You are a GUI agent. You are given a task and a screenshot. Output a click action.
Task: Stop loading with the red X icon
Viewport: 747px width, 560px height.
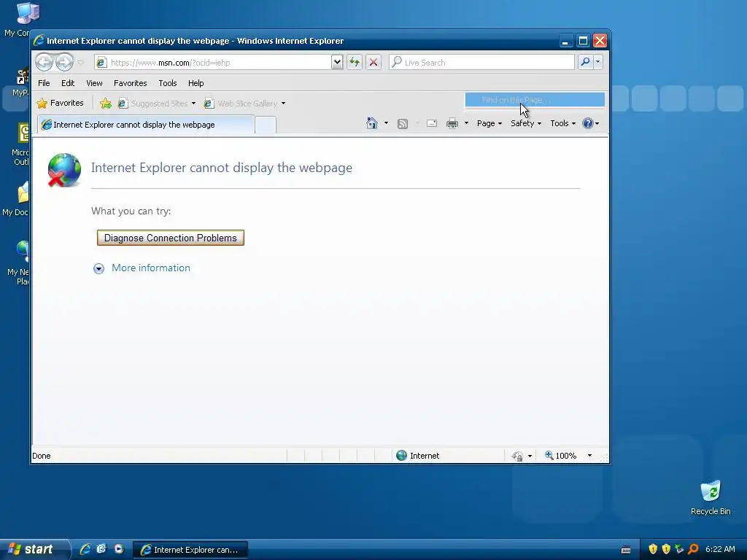(373, 63)
